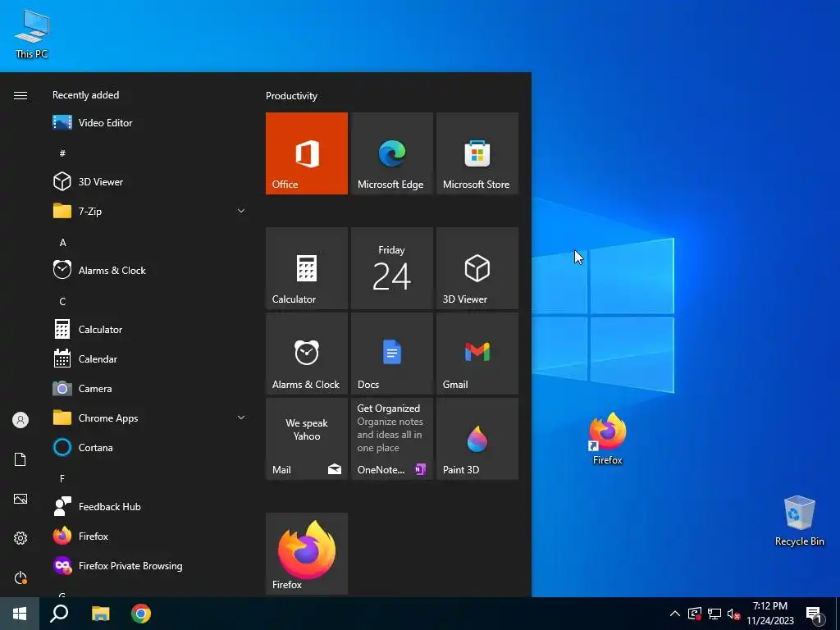Select the Recycle Bin desktop icon
Image resolution: width=840 pixels, height=630 pixels.
point(799,521)
